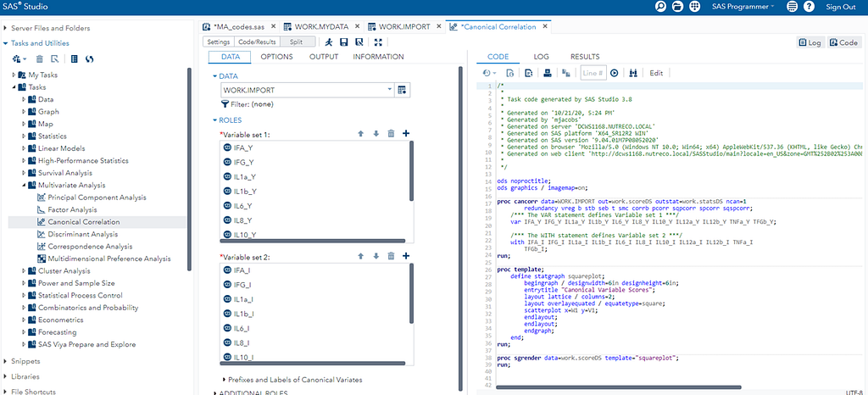Click the Sign Out link
Viewport: 868px width, 395px height.
(840, 7)
